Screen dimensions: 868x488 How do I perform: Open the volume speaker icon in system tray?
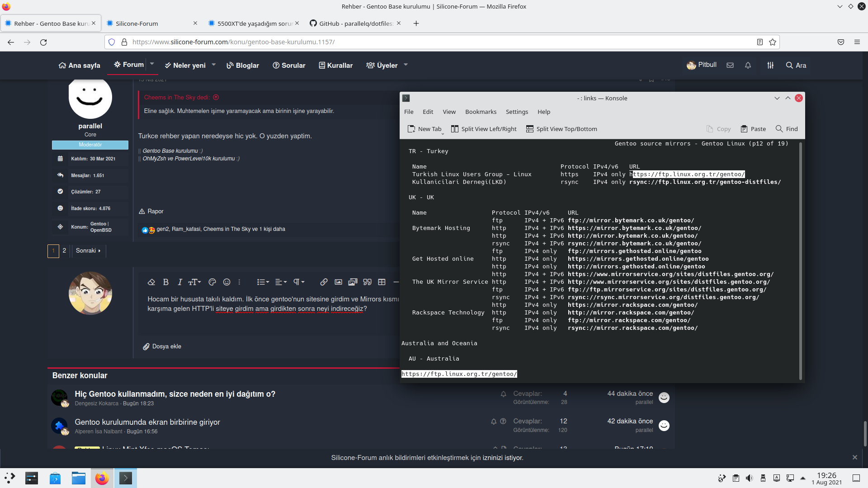749,478
